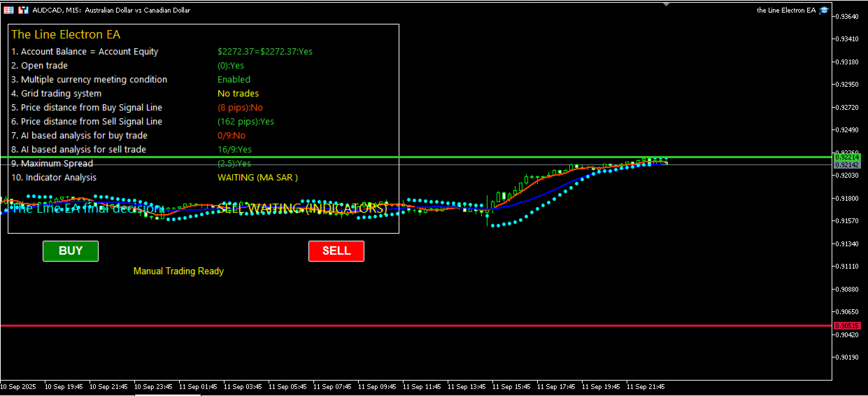
Task: Click 'SELL WAITING (INDICATORS)' decision text
Action: pos(302,208)
